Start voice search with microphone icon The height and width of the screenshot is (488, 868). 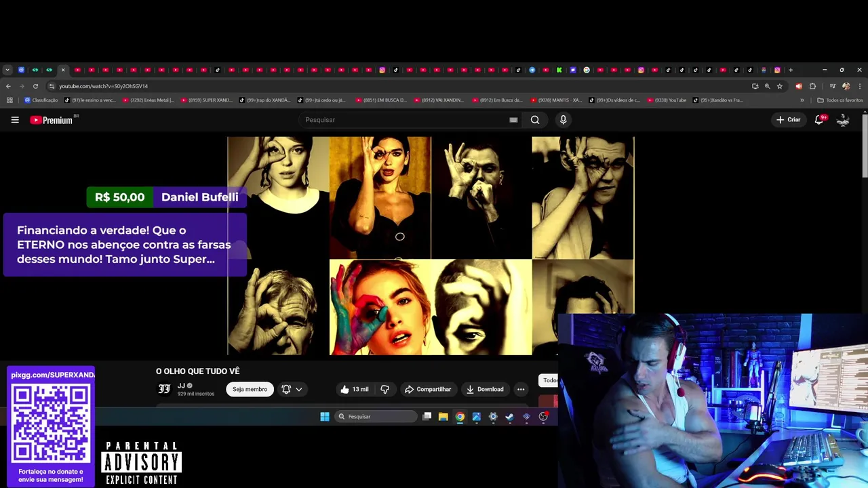coord(563,120)
